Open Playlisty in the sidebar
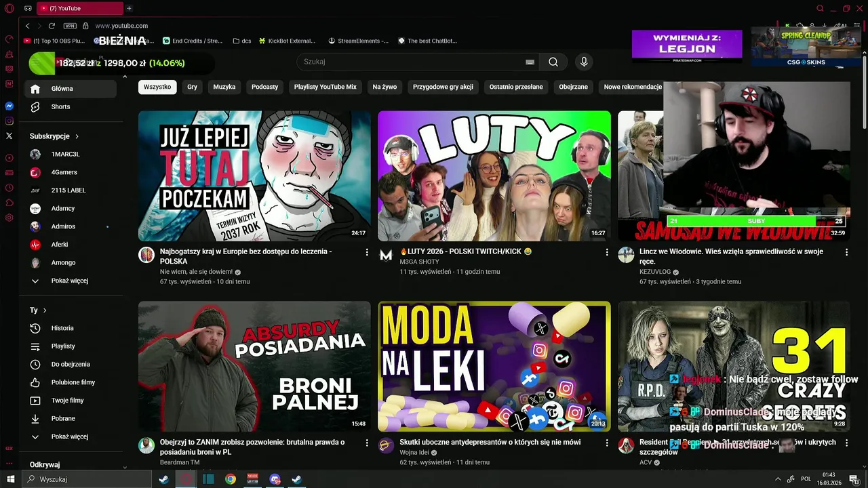The height and width of the screenshot is (488, 868). (71, 346)
